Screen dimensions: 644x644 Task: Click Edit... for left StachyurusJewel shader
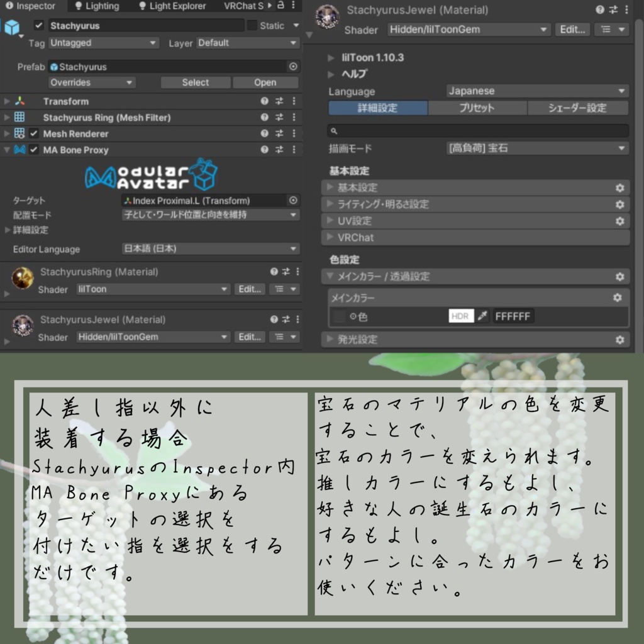tap(250, 337)
